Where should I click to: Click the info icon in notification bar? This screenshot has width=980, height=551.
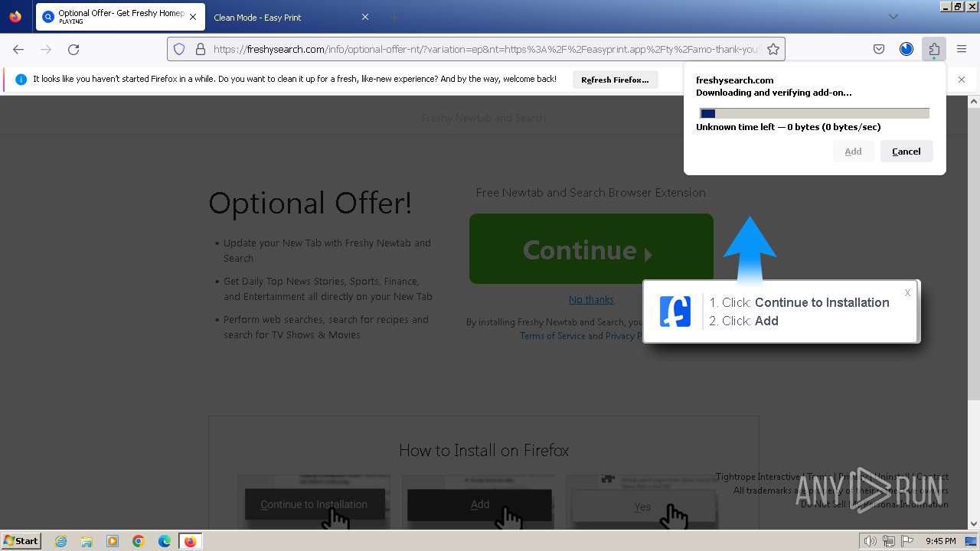21,80
